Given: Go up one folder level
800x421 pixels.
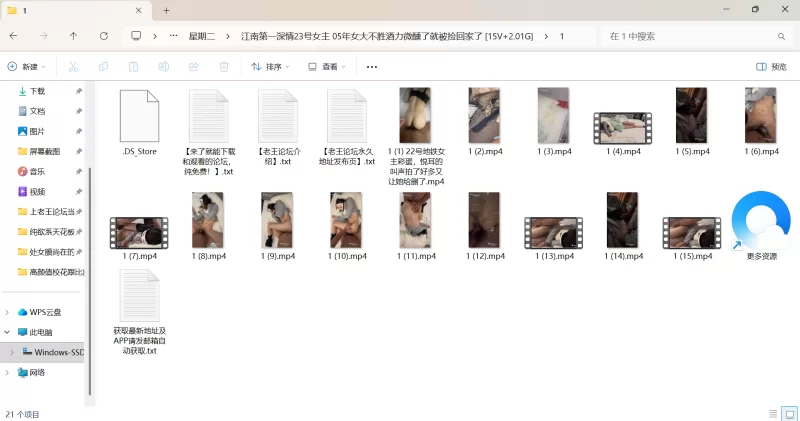Looking at the screenshot, I should [x=73, y=36].
